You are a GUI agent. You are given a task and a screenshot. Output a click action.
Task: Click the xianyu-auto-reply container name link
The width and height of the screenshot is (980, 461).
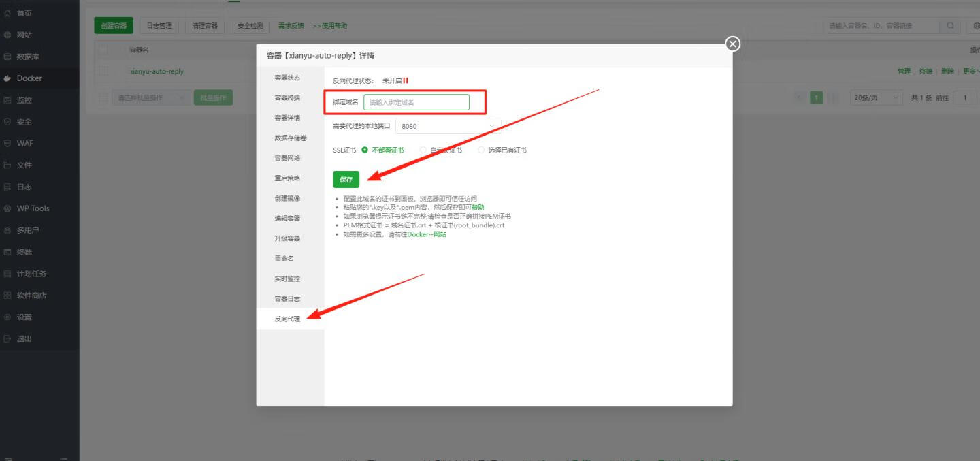click(x=157, y=71)
